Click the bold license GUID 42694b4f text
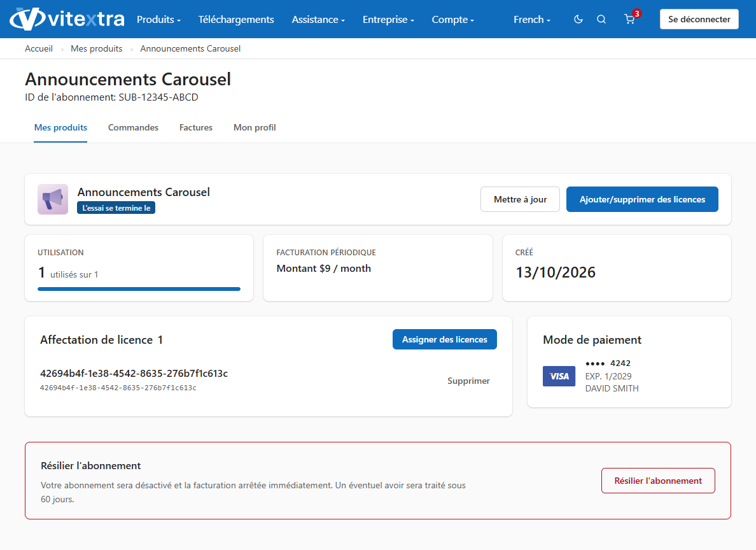The image size is (756, 550). tap(134, 374)
